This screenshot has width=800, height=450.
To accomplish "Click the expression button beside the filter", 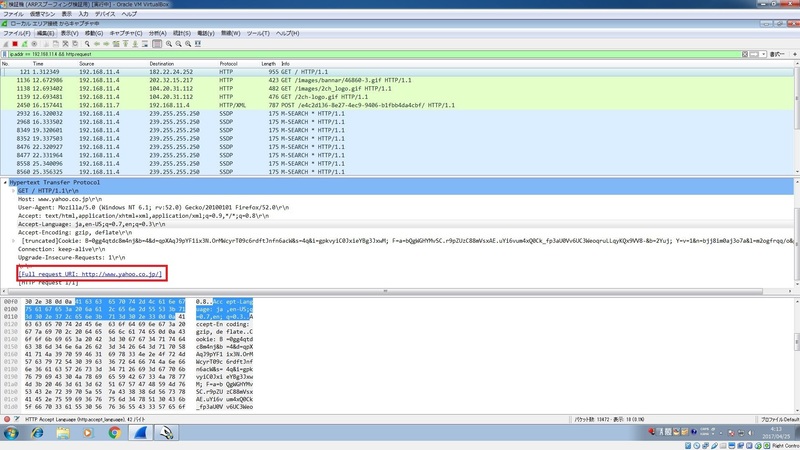I will point(777,54).
